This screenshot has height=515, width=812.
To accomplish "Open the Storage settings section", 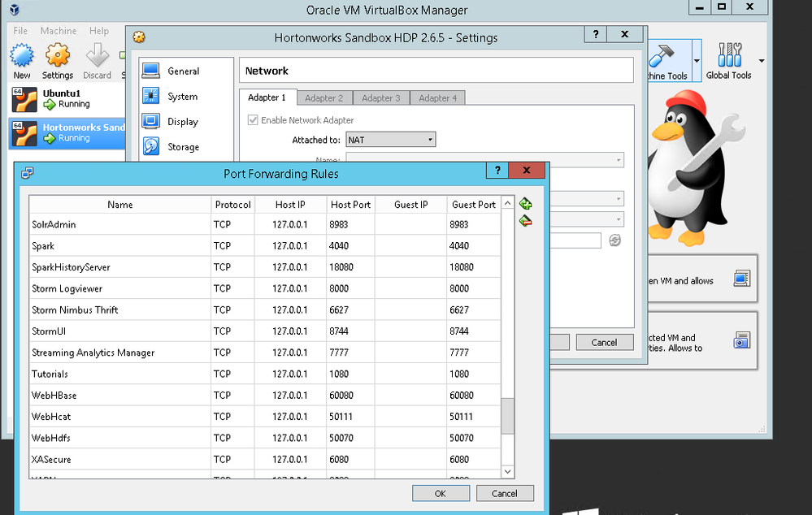I will click(181, 146).
